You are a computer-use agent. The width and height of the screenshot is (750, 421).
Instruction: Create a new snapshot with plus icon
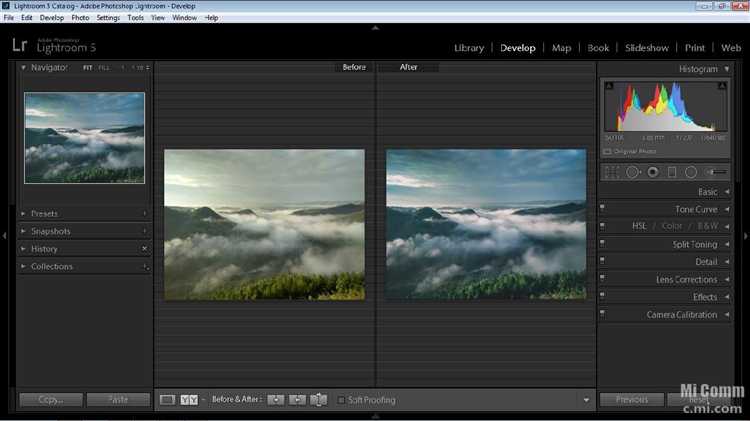point(145,231)
